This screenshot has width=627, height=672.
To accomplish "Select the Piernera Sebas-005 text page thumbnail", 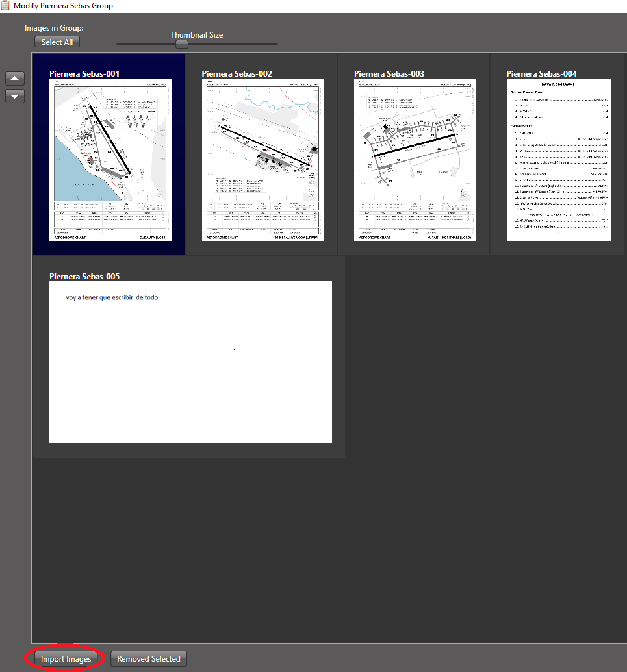I will [x=190, y=362].
